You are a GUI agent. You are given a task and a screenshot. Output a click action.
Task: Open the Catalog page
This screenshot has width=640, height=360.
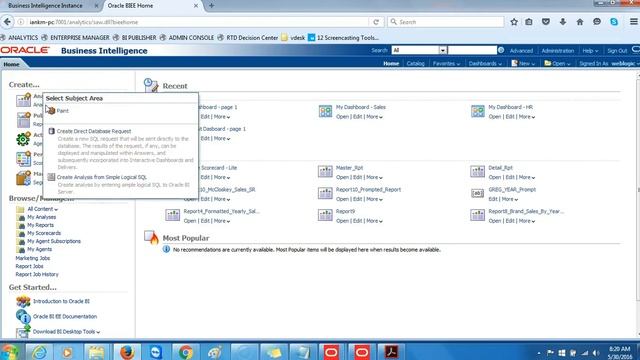pyautogui.click(x=415, y=64)
